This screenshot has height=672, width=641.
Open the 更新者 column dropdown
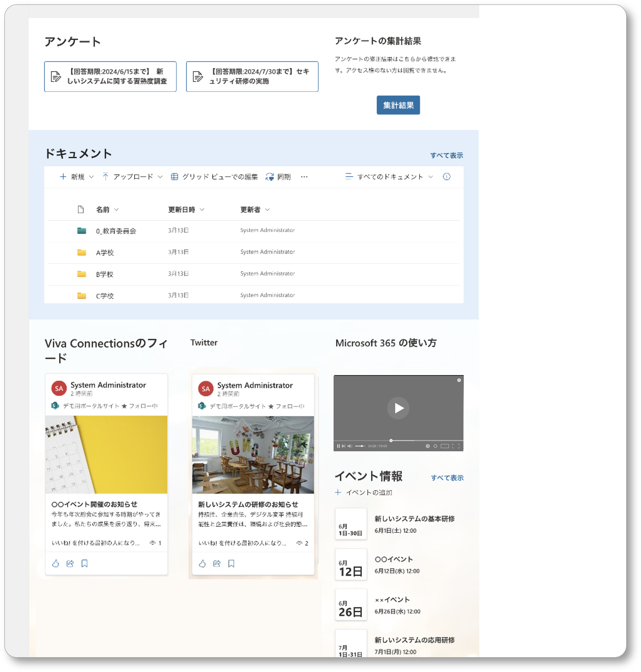click(255, 210)
